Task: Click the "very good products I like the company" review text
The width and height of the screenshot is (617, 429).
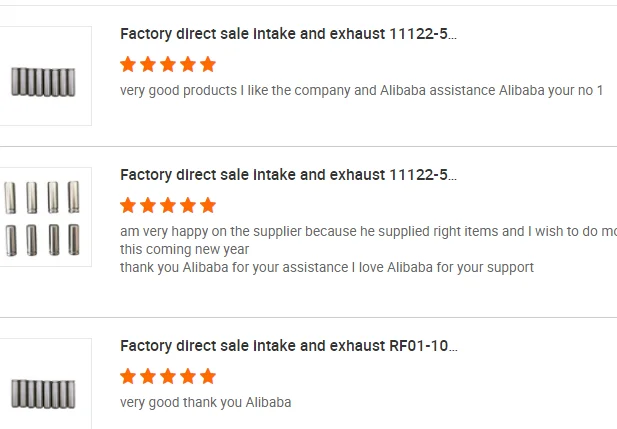Action: (x=361, y=91)
